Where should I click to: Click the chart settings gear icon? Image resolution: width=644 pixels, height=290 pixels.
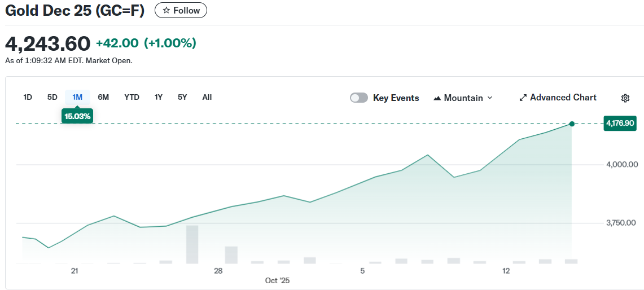625,98
